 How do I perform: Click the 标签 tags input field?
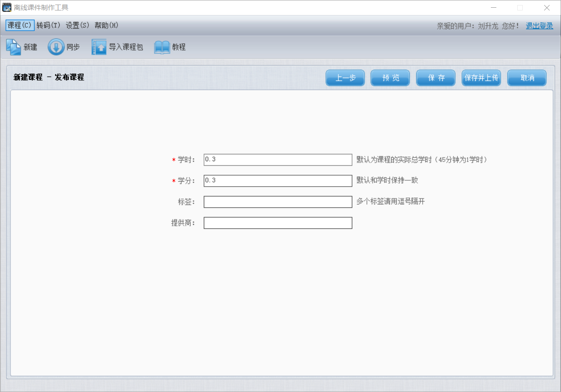pyautogui.click(x=278, y=202)
